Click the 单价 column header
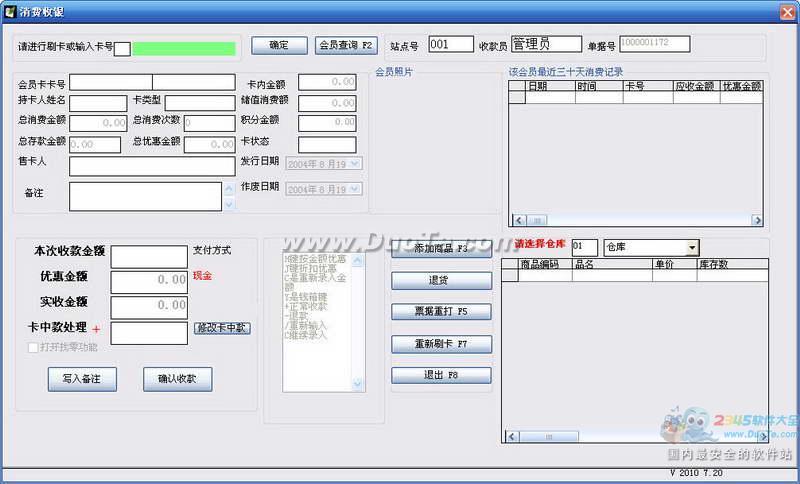 pos(674,264)
